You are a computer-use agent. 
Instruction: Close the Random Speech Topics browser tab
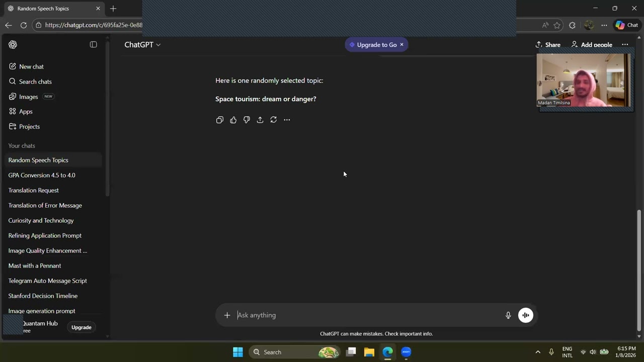pyautogui.click(x=98, y=9)
